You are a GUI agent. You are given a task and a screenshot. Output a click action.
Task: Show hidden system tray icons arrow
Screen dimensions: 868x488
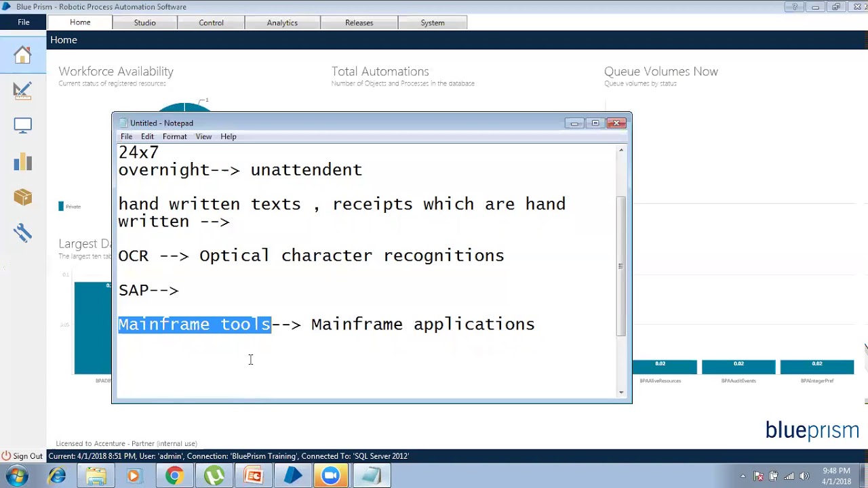(x=743, y=476)
